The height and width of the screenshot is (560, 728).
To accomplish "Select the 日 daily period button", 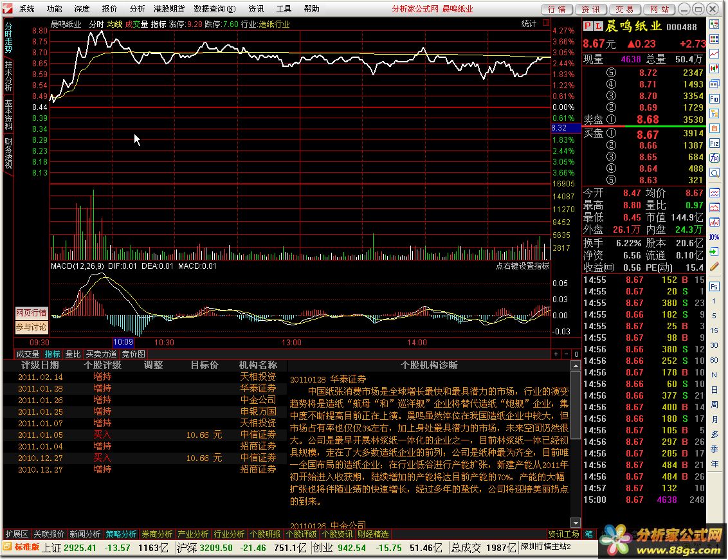I will (714, 390).
